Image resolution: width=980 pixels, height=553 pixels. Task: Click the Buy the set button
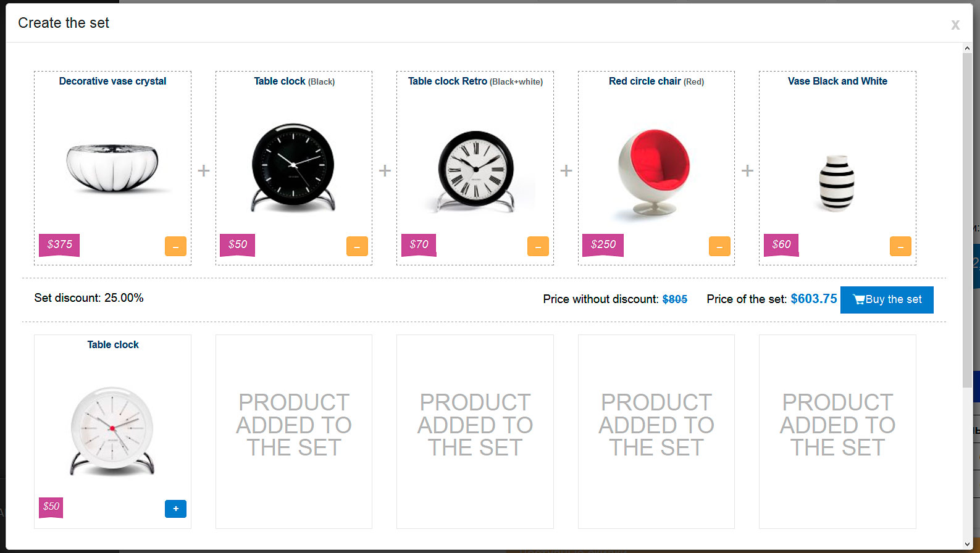pyautogui.click(x=887, y=299)
